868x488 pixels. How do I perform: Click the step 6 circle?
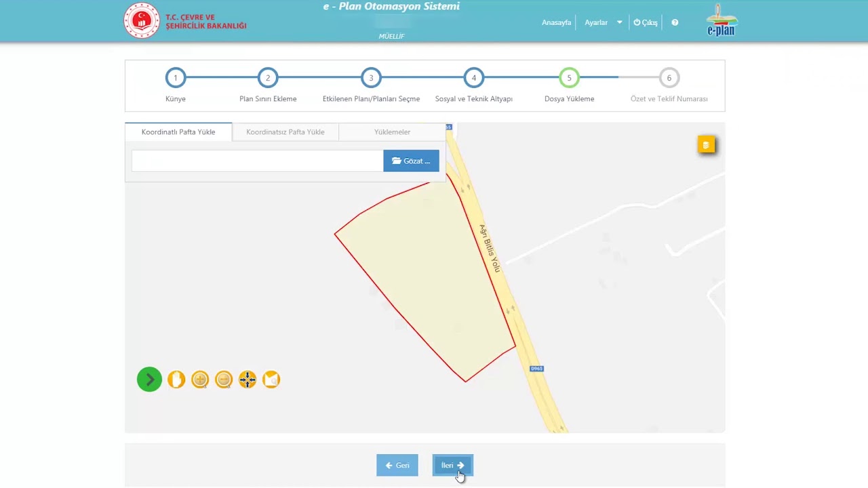669,78
